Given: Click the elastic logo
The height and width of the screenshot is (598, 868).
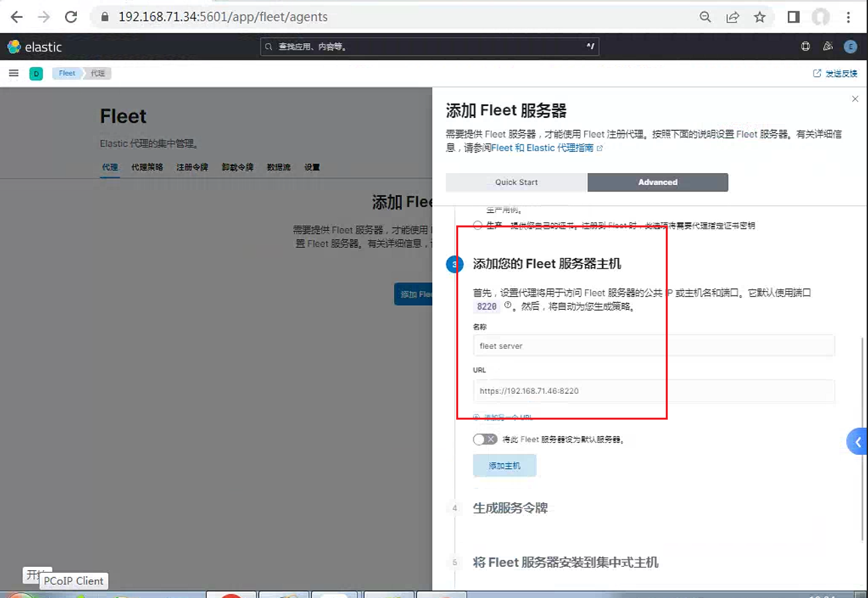Looking at the screenshot, I should 34,47.
